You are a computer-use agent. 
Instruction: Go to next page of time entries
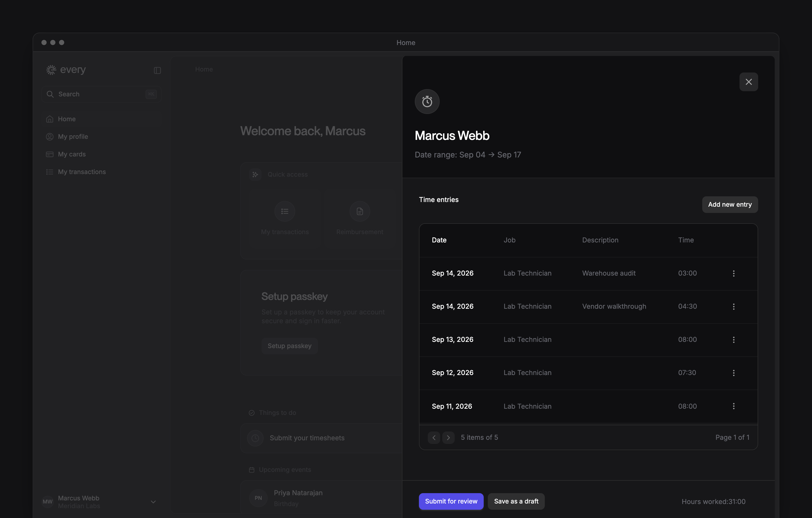(448, 438)
